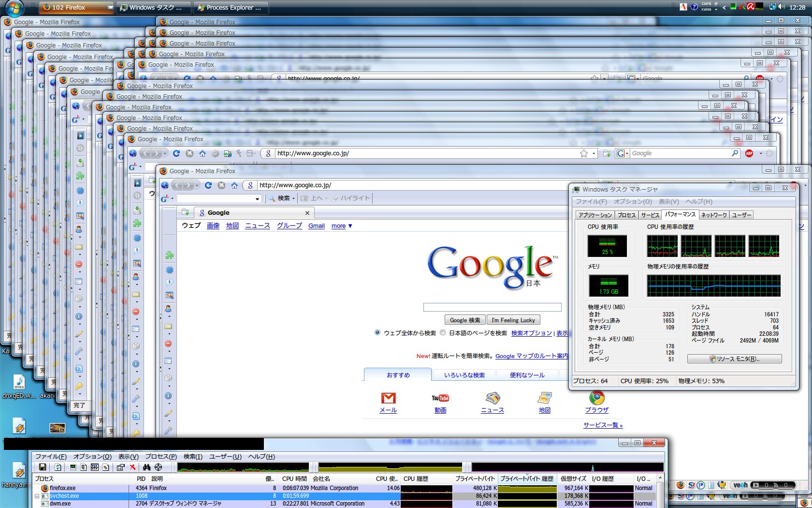812x508 pixels.
Task: Open the 検索オプション link
Action: [532, 333]
